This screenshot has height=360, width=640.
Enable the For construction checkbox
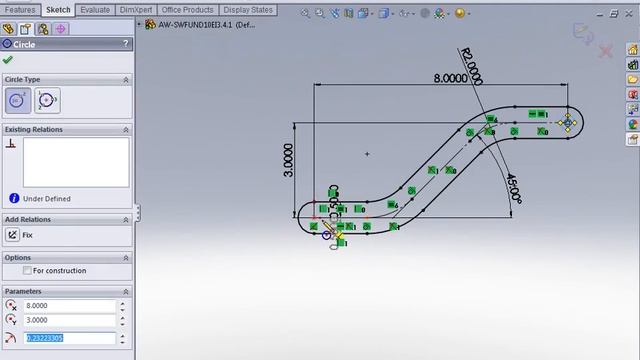pyautogui.click(x=27, y=270)
